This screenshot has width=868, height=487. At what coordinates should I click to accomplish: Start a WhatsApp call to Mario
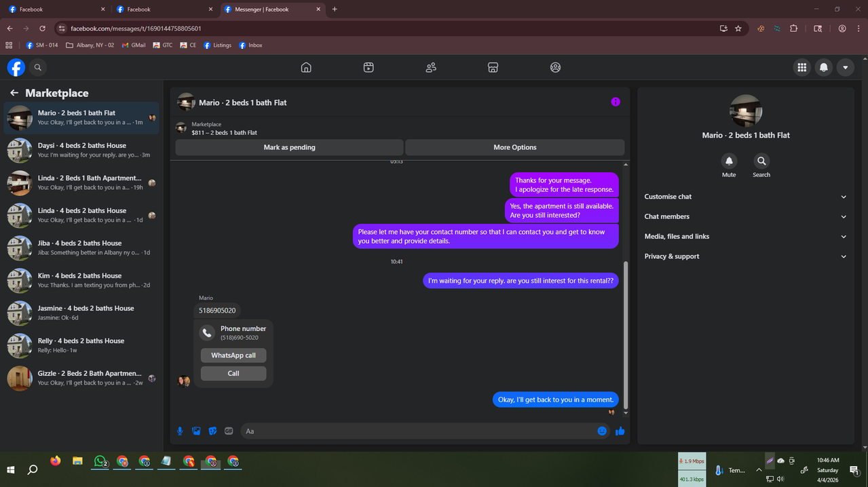click(x=233, y=355)
